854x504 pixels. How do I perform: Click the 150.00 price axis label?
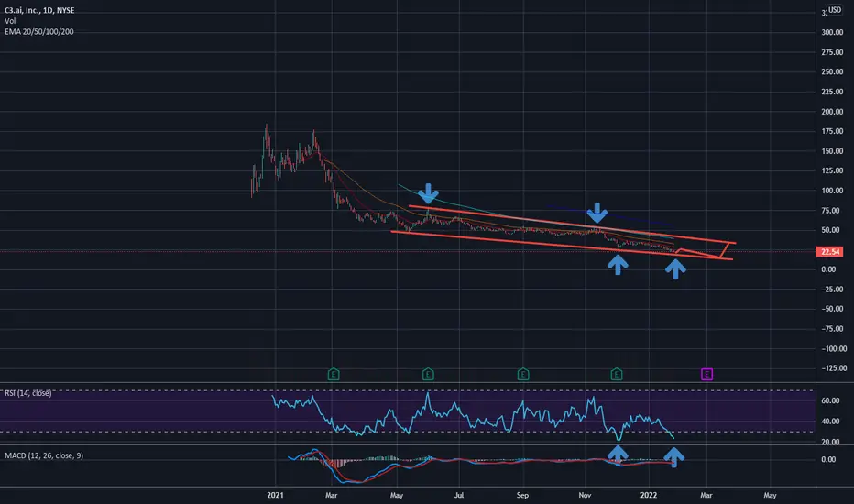pyautogui.click(x=832, y=151)
